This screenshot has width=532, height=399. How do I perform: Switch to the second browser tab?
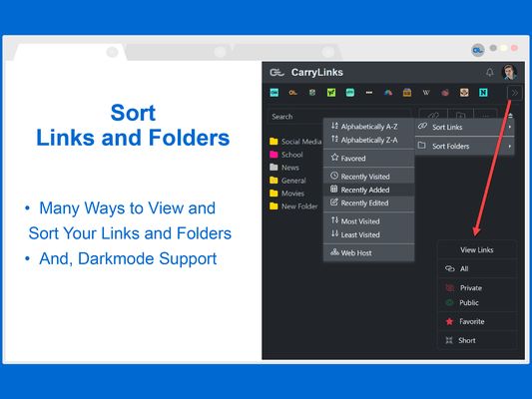(178, 52)
